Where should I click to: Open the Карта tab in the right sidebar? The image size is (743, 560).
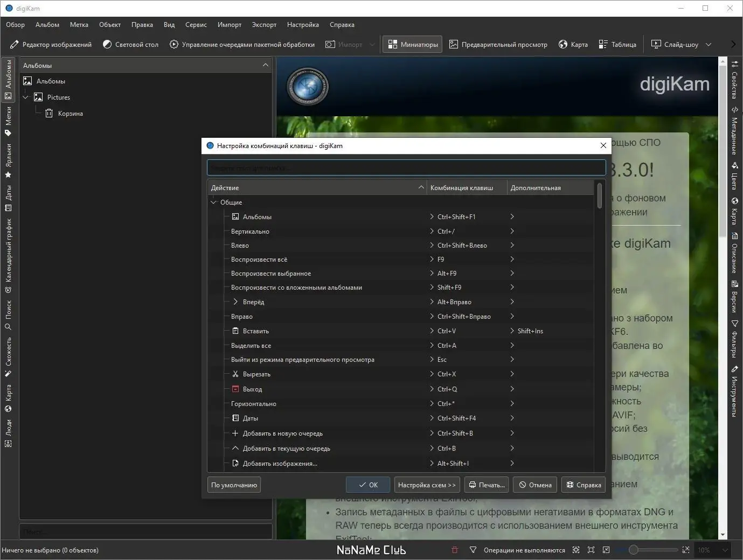[734, 212]
